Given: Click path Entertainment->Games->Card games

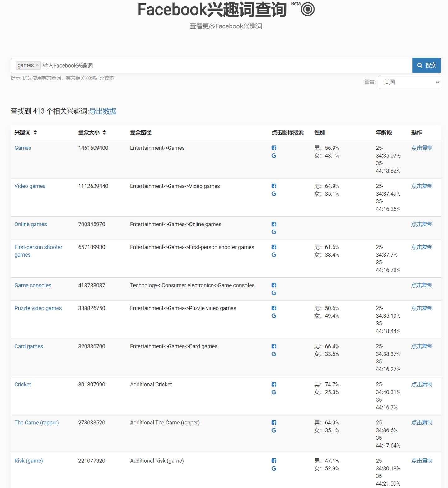Looking at the screenshot, I should (174, 346).
